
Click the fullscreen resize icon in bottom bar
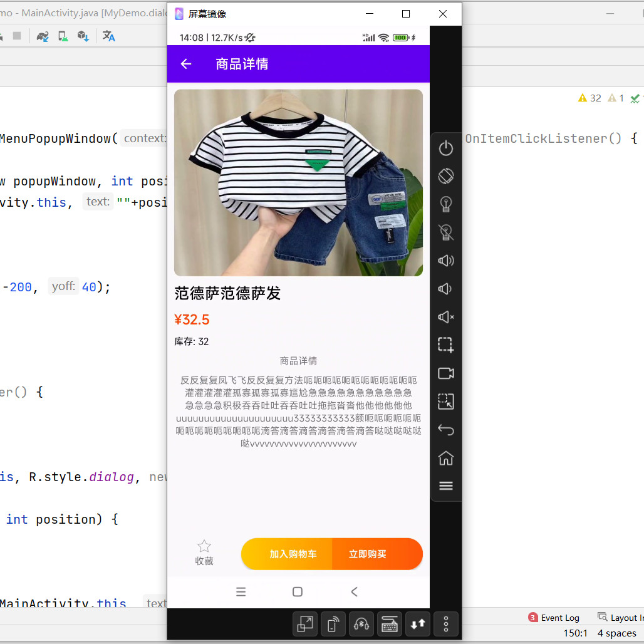[304, 625]
